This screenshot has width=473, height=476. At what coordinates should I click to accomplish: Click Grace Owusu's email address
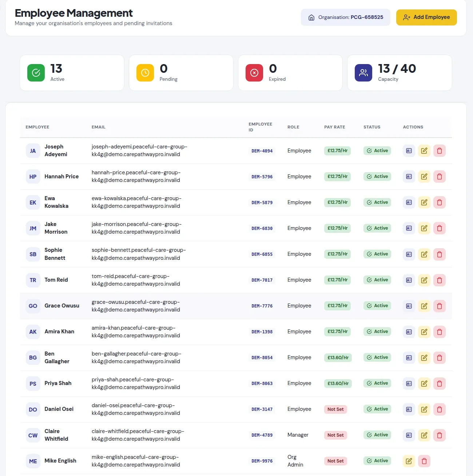coord(136,306)
